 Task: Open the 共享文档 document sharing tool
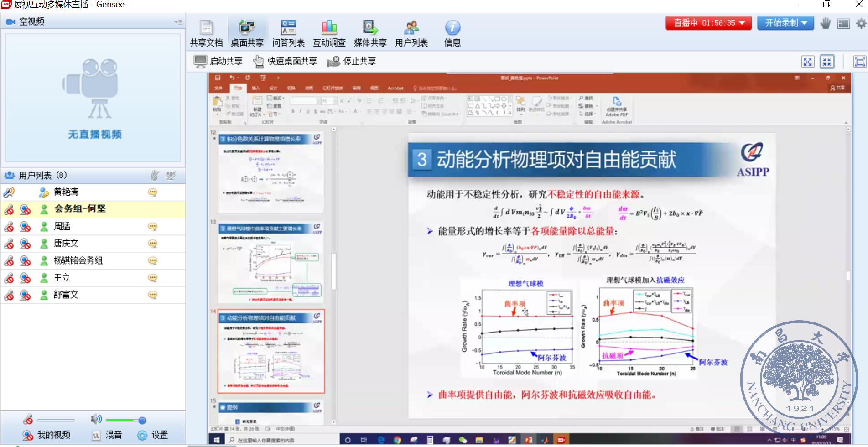206,32
